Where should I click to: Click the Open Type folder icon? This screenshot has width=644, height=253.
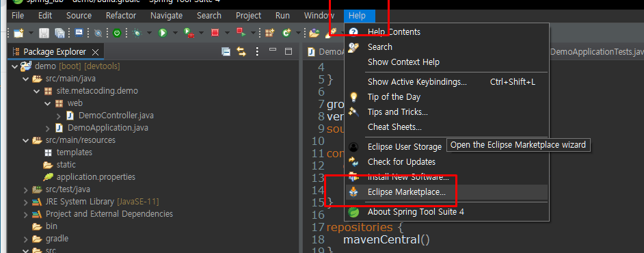click(x=314, y=33)
